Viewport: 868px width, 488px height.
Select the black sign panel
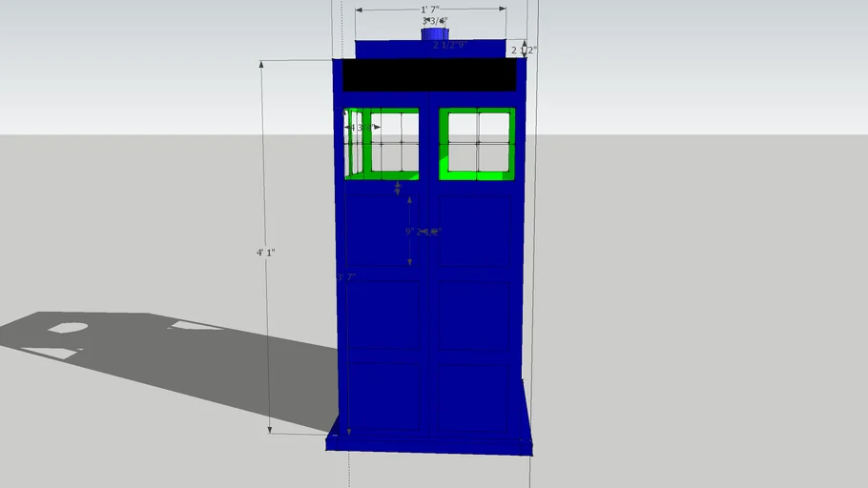(429, 75)
